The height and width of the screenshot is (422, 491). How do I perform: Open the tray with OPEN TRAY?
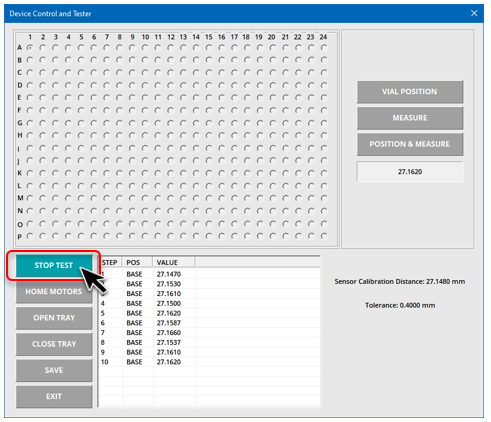point(54,318)
